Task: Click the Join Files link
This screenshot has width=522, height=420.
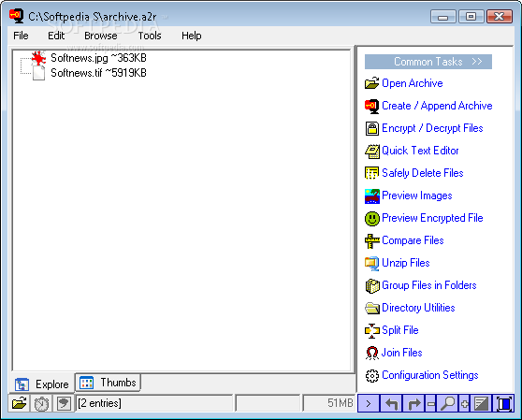Action: tap(401, 353)
